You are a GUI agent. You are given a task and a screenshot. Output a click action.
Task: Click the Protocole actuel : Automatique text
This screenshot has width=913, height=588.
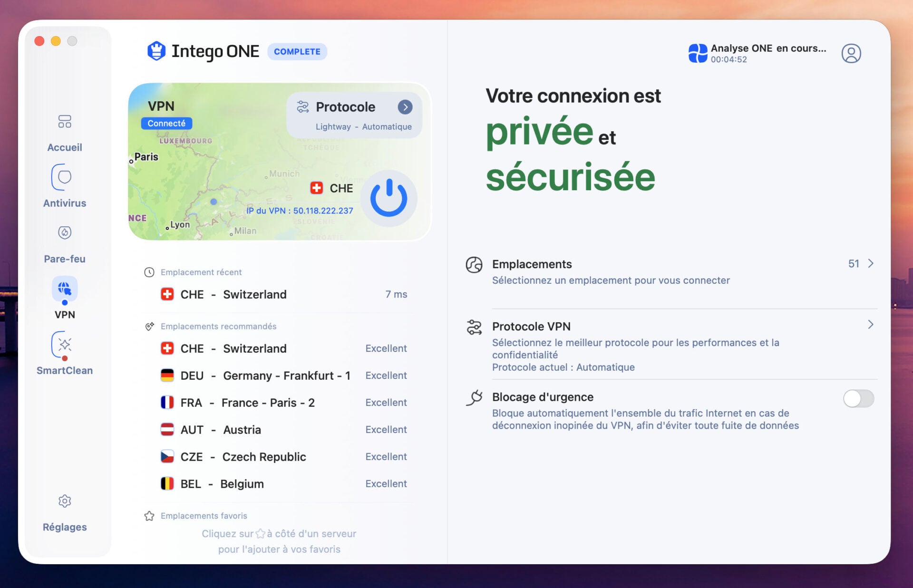click(x=563, y=367)
